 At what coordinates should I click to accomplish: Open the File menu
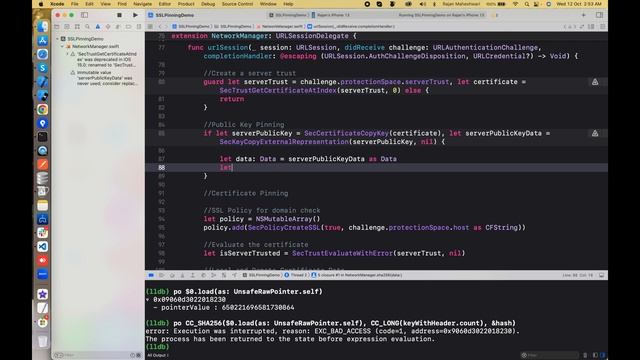pos(75,4)
